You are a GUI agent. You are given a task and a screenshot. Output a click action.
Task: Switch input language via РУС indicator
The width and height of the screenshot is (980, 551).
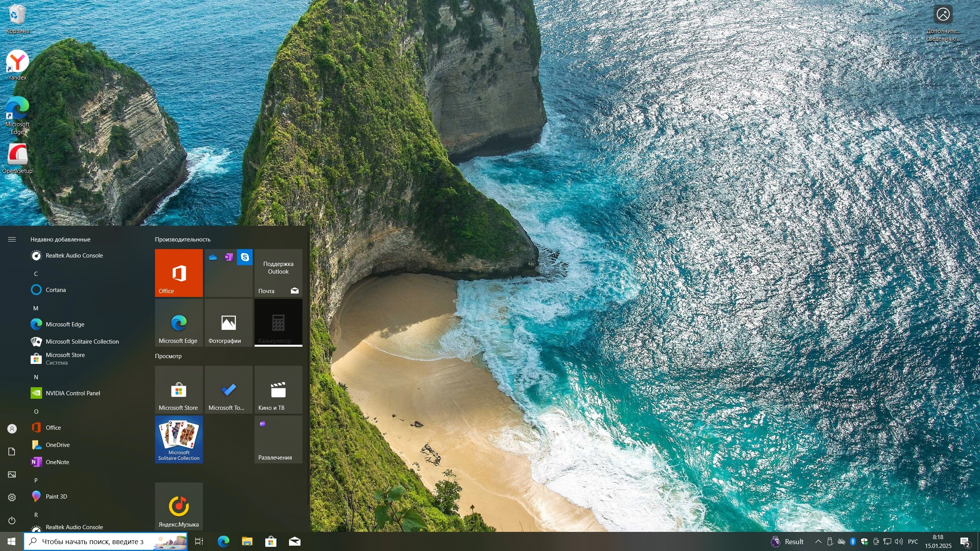913,541
